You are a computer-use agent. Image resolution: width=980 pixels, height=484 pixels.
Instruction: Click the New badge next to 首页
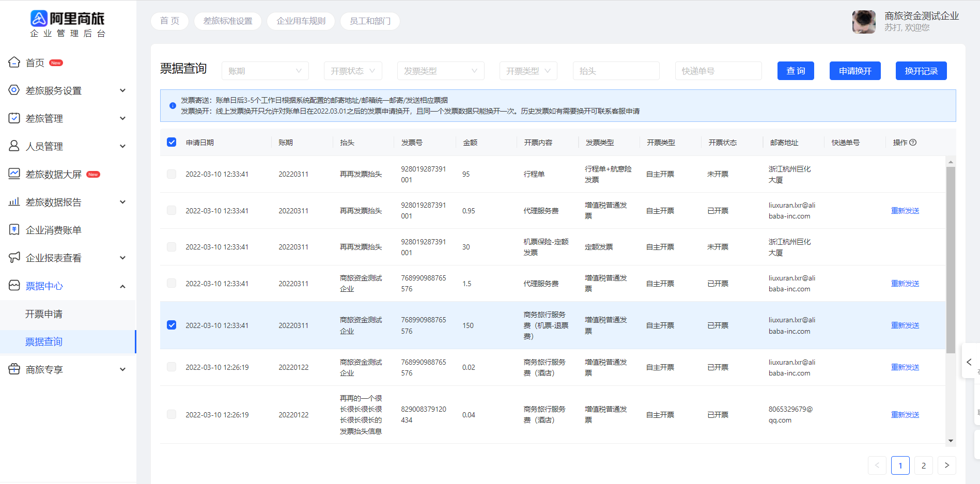click(x=56, y=63)
